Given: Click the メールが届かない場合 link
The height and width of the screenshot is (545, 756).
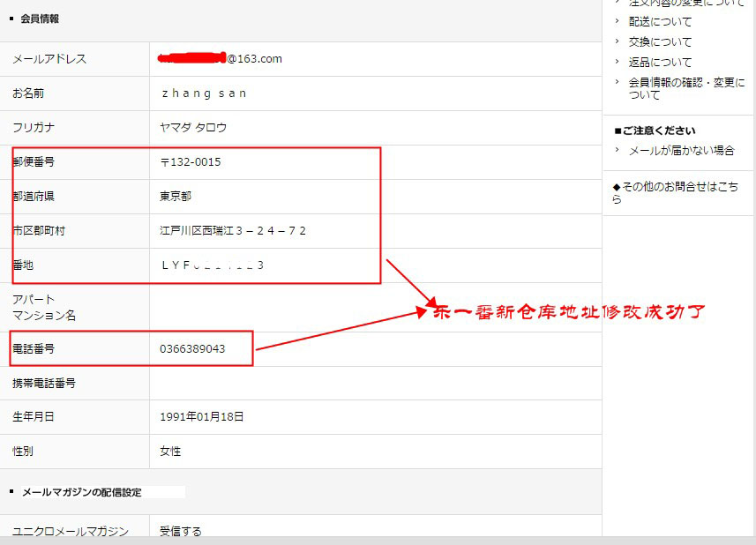Looking at the screenshot, I should click(x=681, y=151).
